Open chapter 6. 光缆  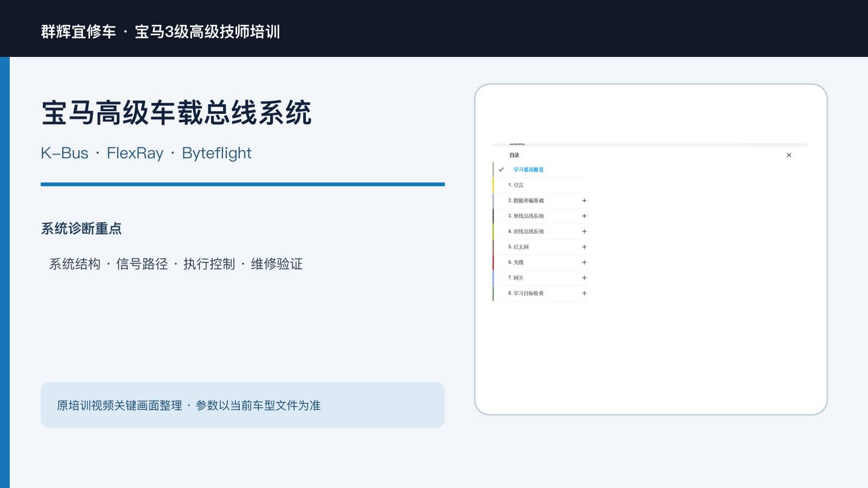pos(515,262)
